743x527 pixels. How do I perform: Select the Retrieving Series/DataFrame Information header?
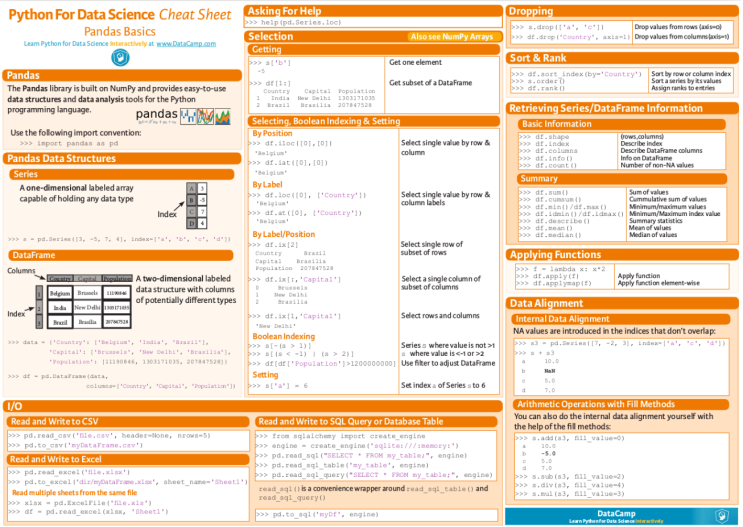click(x=622, y=108)
